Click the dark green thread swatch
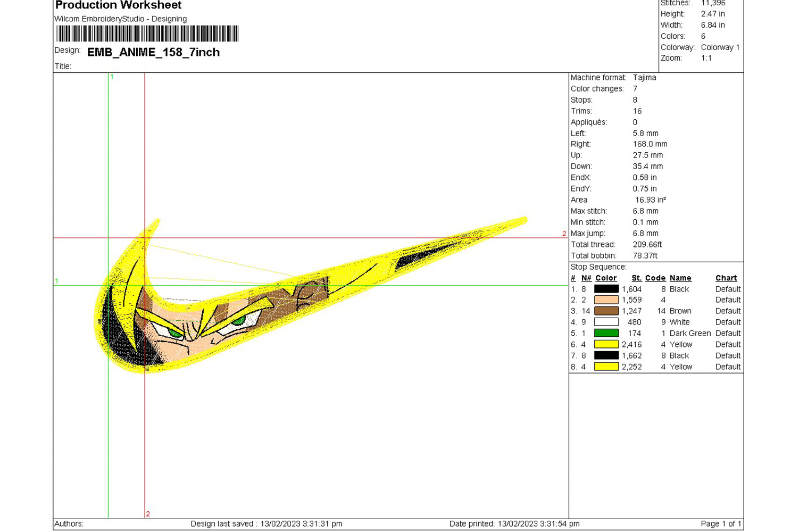 click(x=606, y=334)
